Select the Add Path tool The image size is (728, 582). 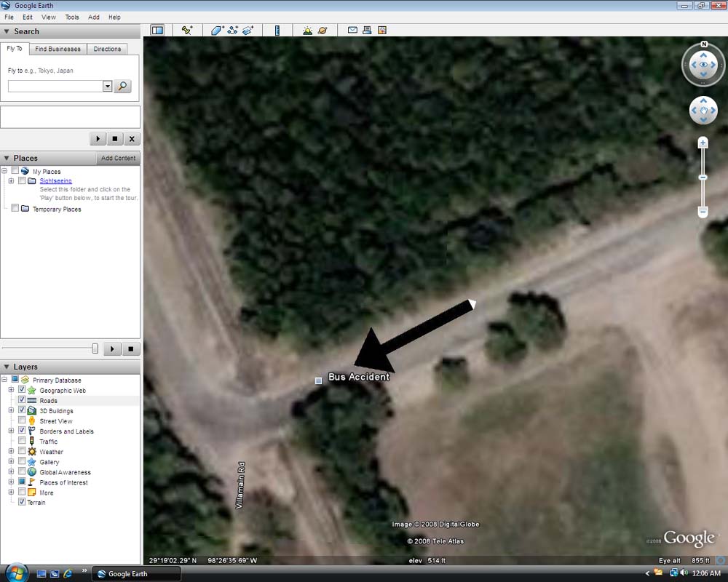coord(233,30)
